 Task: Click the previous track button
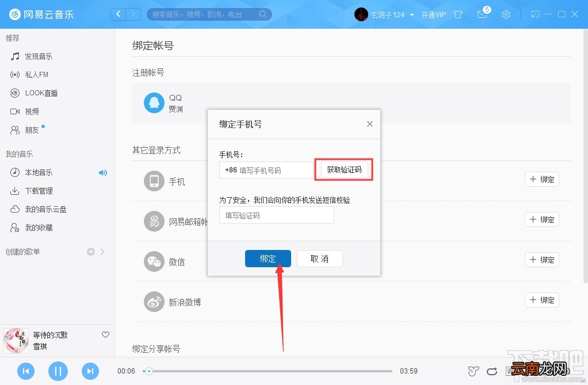pyautogui.click(x=26, y=371)
